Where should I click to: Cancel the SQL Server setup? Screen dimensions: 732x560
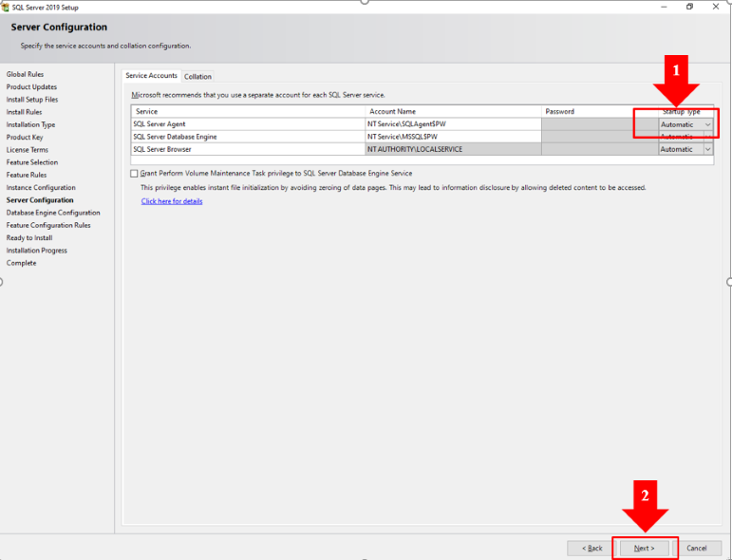click(697, 548)
